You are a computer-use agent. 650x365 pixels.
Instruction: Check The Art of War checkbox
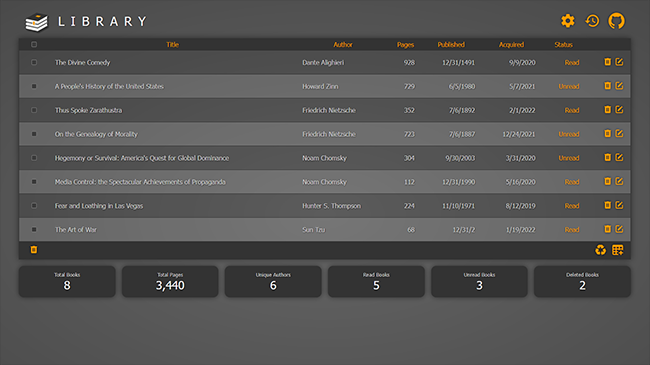[x=34, y=229]
